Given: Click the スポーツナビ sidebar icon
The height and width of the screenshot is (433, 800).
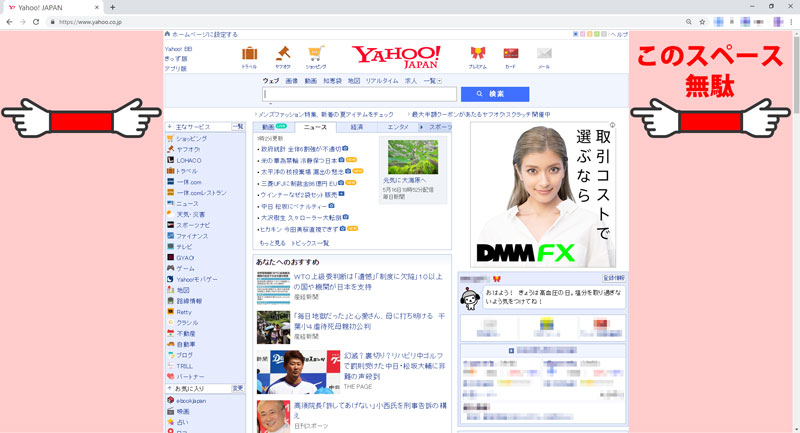Looking at the screenshot, I should (170, 225).
